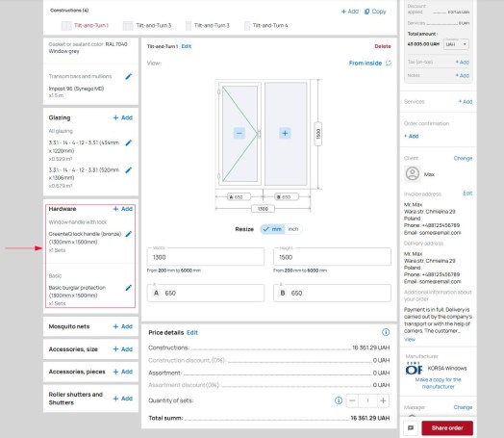Click the Share order button
The height and width of the screenshot is (438, 504).
447,428
